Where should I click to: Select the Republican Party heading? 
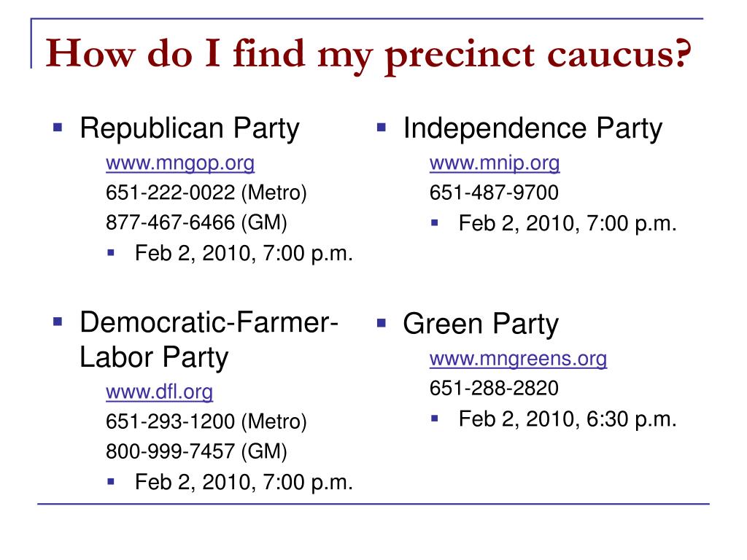[190, 128]
